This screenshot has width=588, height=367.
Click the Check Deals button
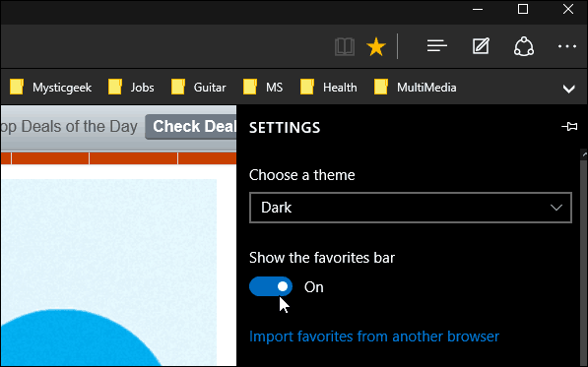click(x=191, y=127)
